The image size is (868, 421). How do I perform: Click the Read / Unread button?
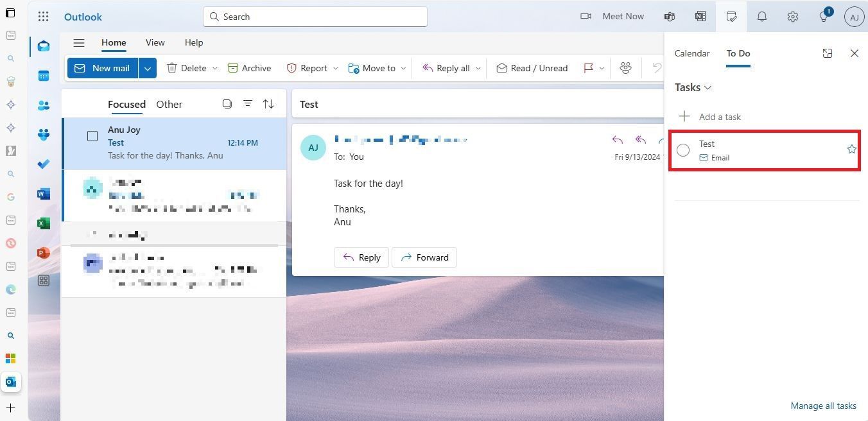coord(532,68)
